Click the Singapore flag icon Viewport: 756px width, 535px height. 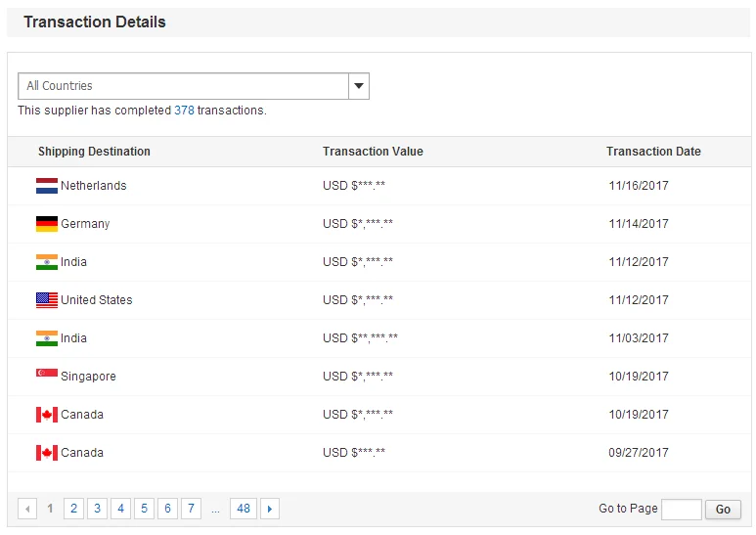47,377
